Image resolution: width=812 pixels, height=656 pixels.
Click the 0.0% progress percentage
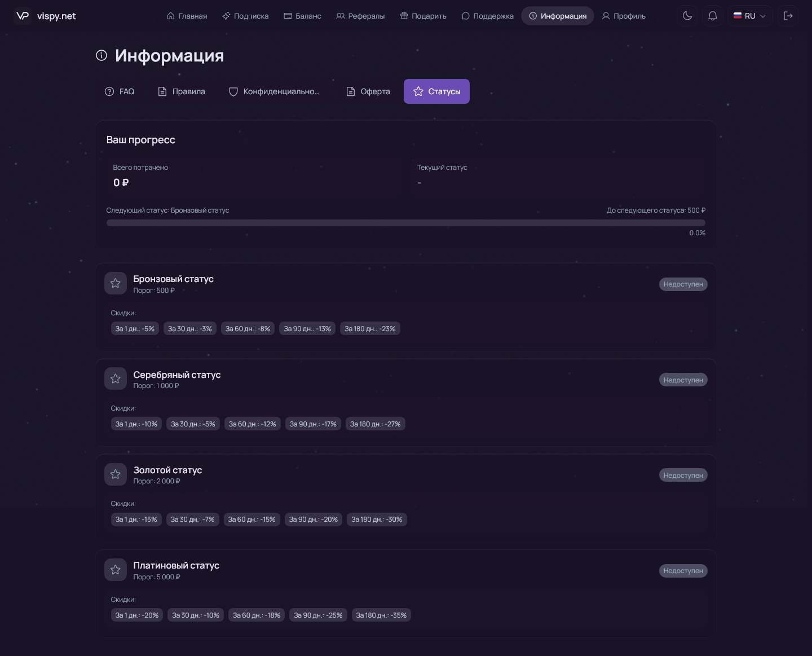point(698,233)
